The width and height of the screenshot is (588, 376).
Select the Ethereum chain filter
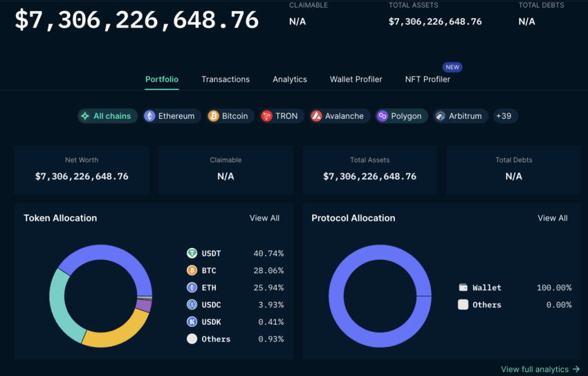tap(169, 116)
